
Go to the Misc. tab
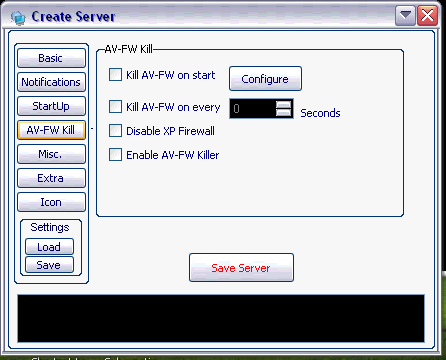pos(51,154)
